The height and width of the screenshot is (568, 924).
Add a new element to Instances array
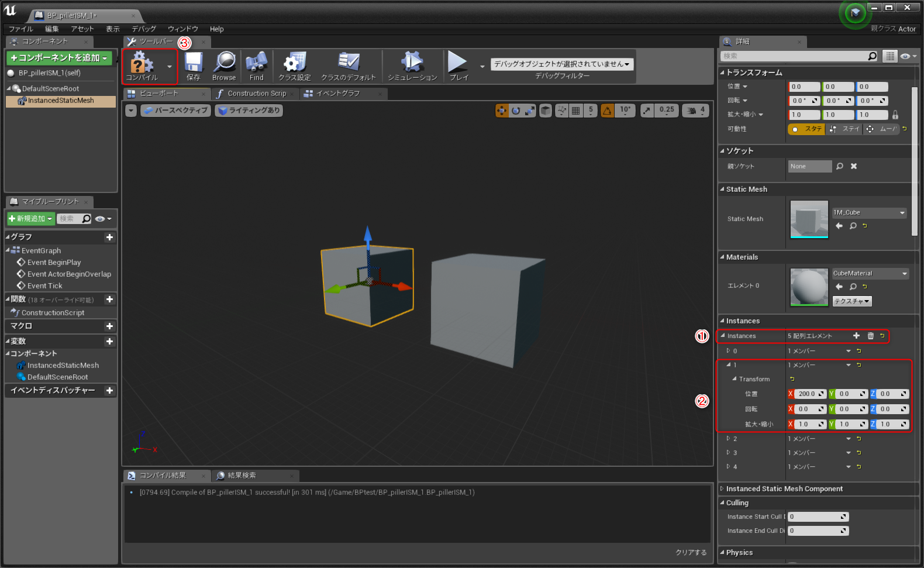point(856,336)
